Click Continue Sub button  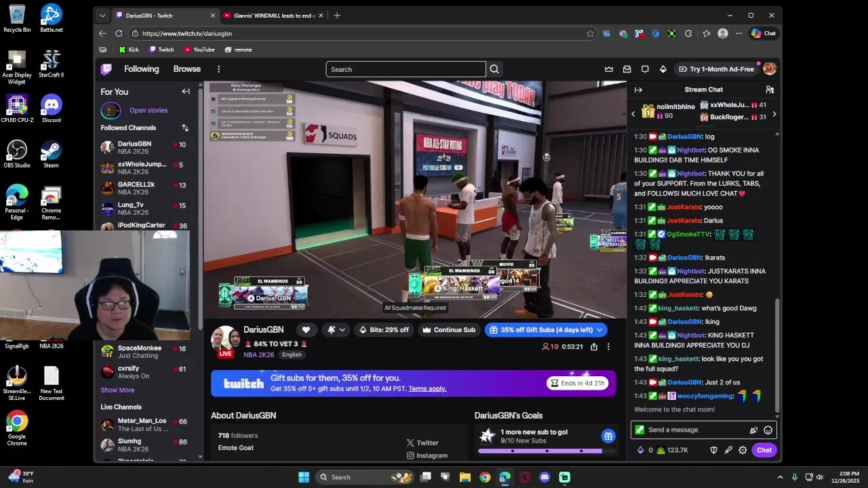coord(449,330)
